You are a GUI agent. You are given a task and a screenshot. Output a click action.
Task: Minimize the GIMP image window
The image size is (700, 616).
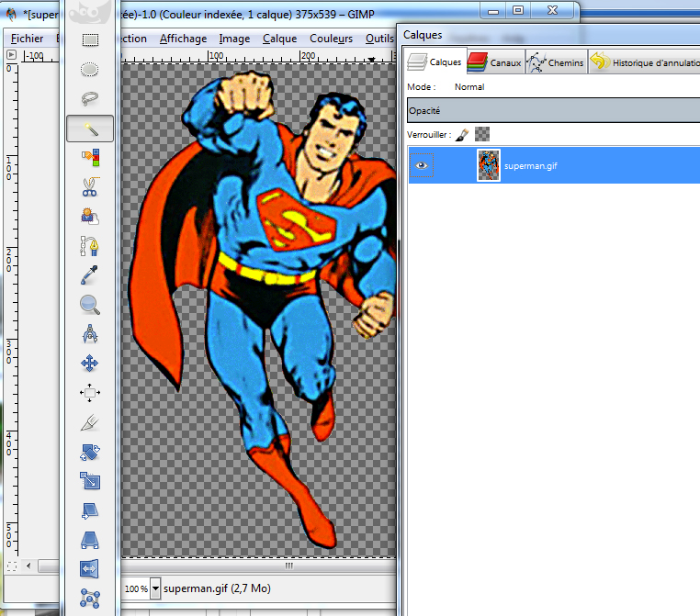click(493, 11)
